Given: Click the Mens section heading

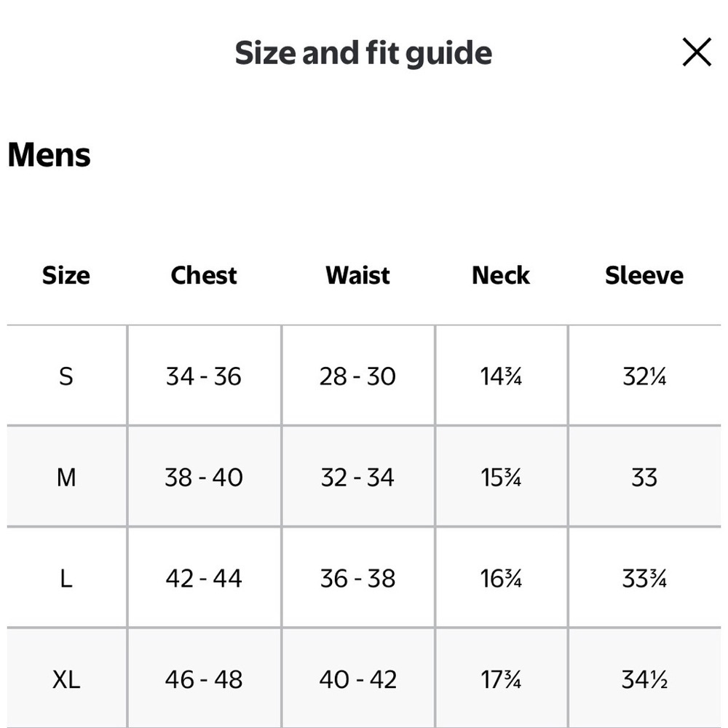Looking at the screenshot, I should click(x=50, y=154).
